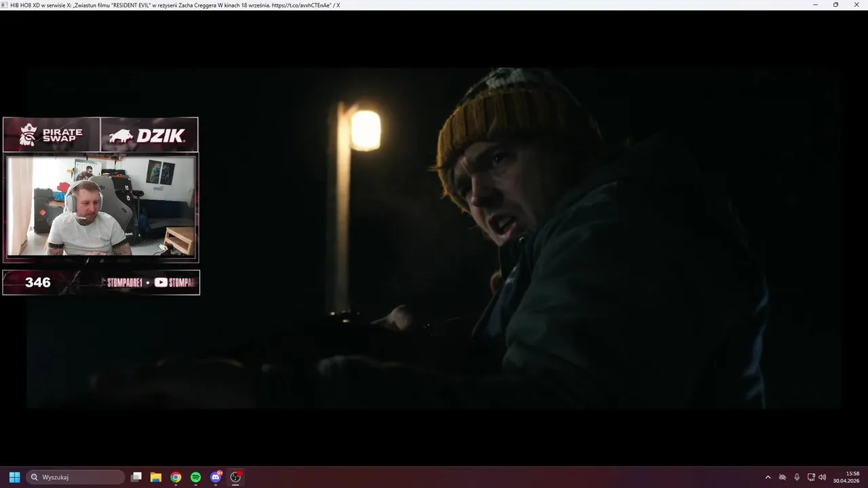Open the volume control in the system tray

tap(823, 477)
